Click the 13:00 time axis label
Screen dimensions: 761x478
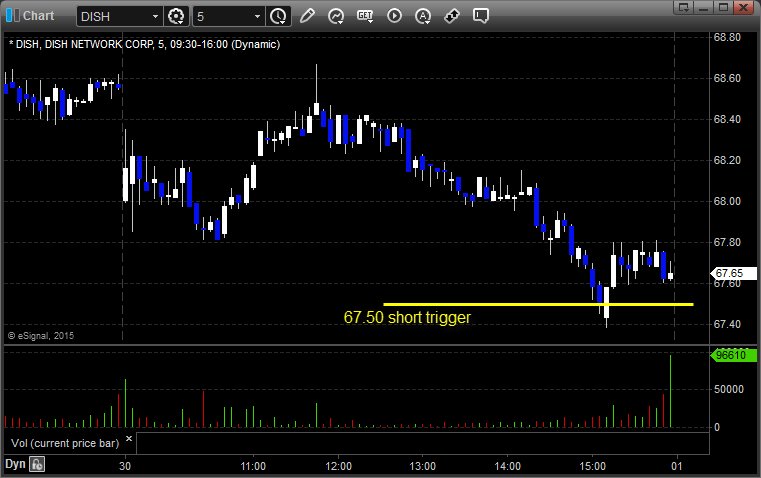[x=422, y=466]
